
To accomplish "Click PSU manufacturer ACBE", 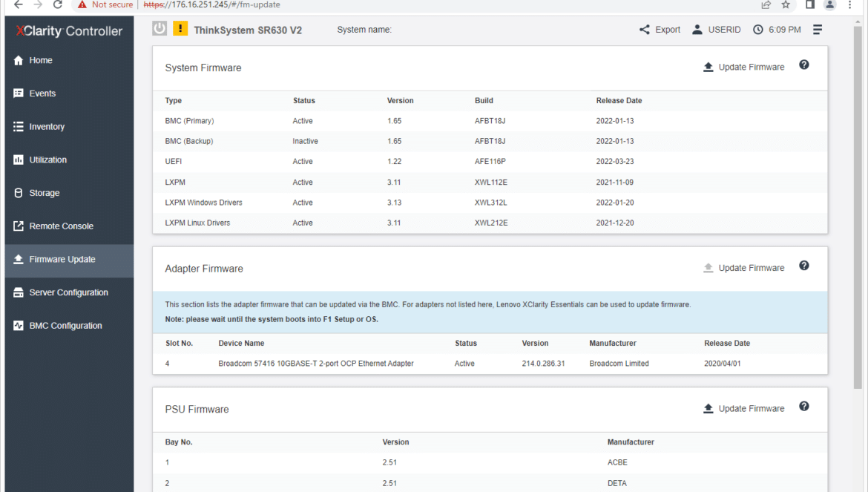I will click(617, 462).
